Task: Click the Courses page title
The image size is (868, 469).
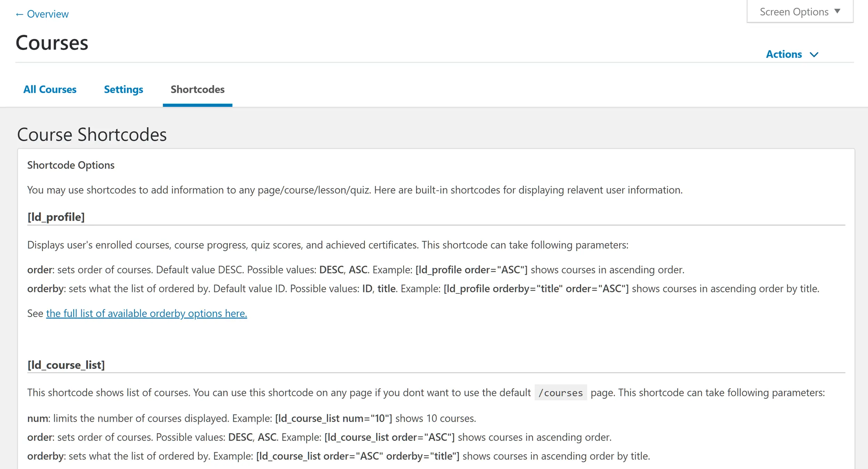Action: 52,43
